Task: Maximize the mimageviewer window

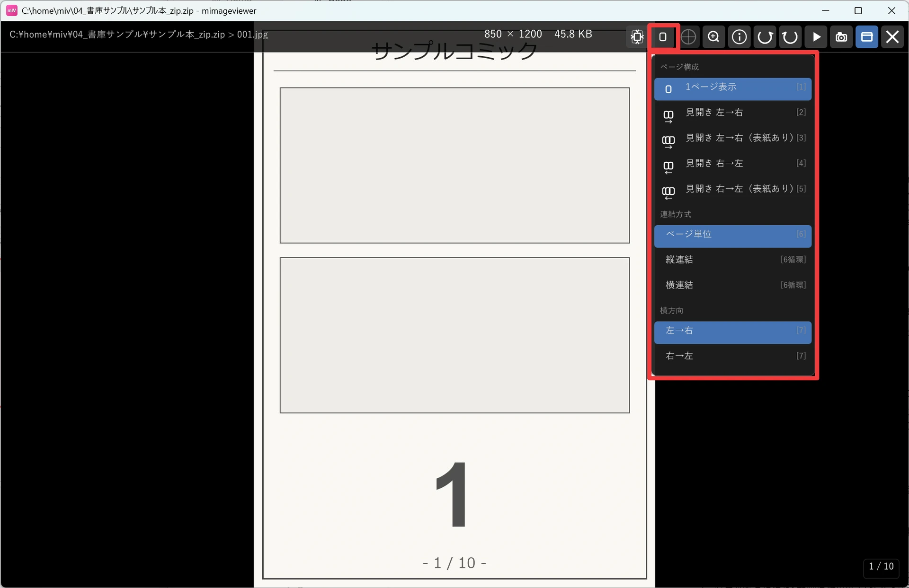Action: [858, 10]
